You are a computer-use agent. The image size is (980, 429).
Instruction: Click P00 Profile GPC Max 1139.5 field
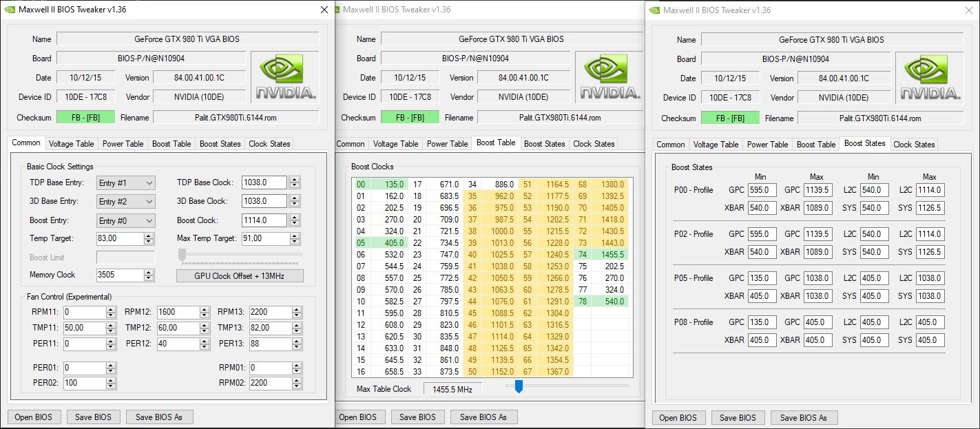point(818,190)
